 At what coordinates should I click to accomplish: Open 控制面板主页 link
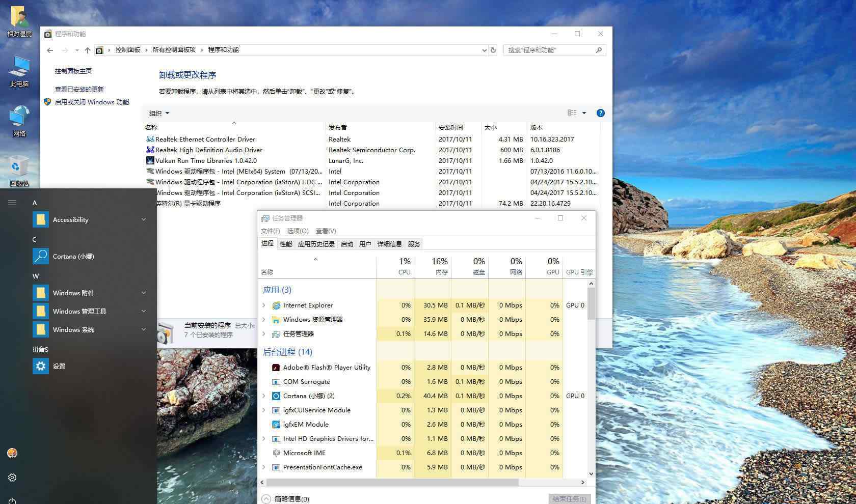click(x=73, y=71)
